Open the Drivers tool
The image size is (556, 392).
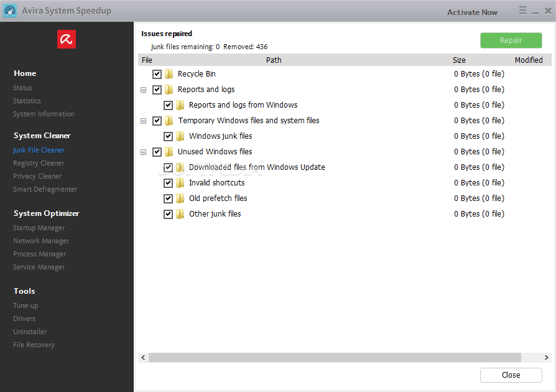(x=24, y=319)
